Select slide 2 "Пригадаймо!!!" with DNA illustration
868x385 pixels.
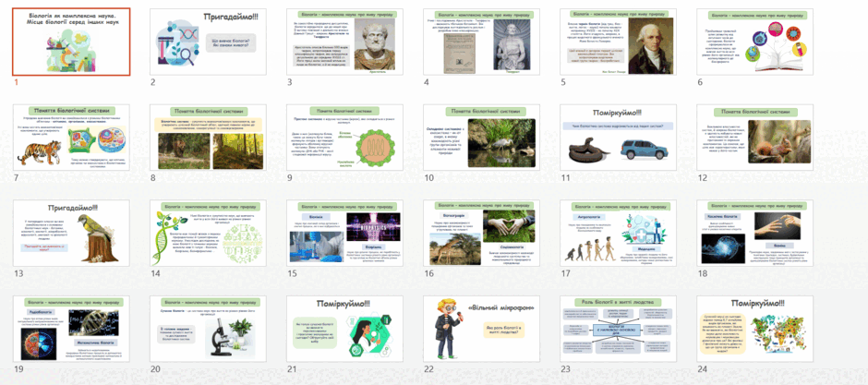click(208, 42)
